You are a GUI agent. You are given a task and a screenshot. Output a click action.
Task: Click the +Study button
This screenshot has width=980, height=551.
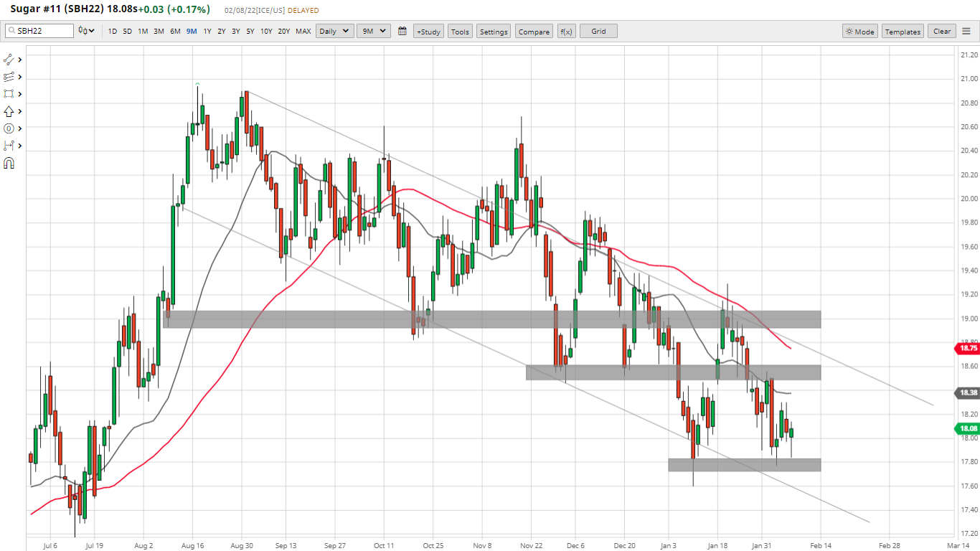[x=428, y=31]
